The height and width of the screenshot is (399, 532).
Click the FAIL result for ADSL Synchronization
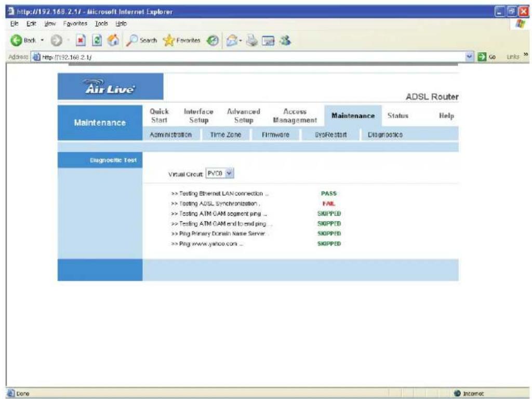pos(329,204)
